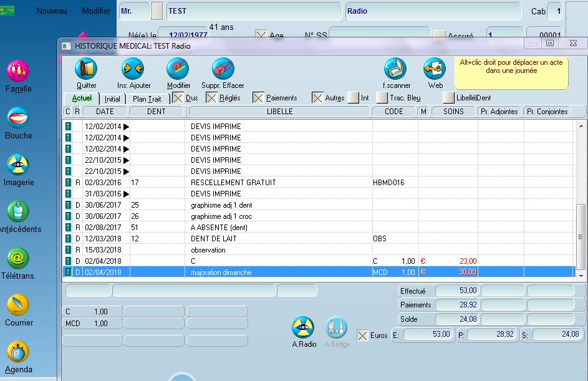Image resolution: width=588 pixels, height=381 pixels.
Task: Click the LIBELLE column header
Action: [x=279, y=112]
